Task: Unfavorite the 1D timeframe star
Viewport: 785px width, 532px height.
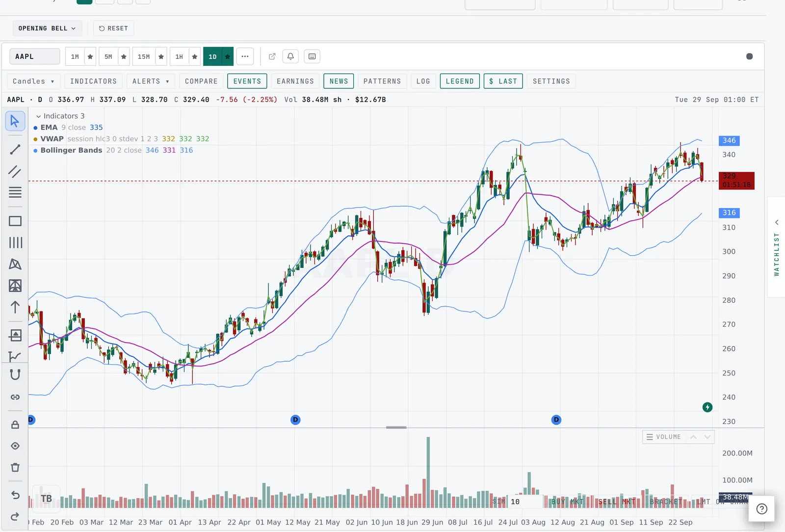Action: tap(228, 56)
